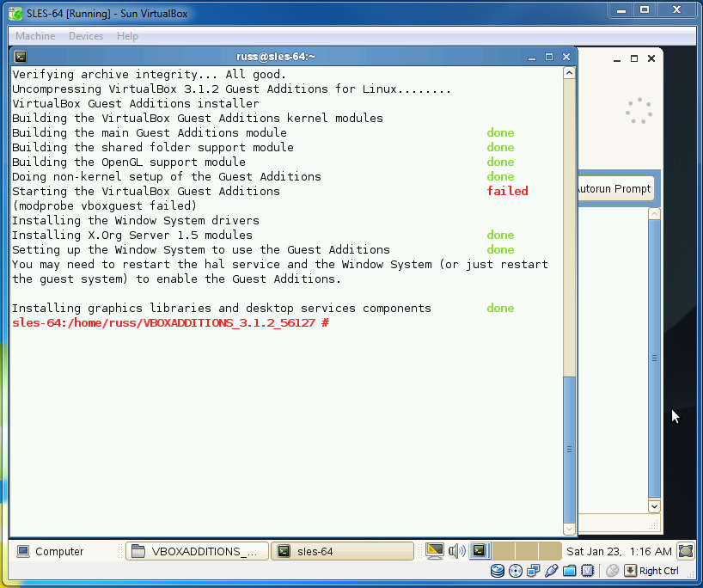This screenshot has width=703, height=588.
Task: Open the Devices menu
Action: 86,36
